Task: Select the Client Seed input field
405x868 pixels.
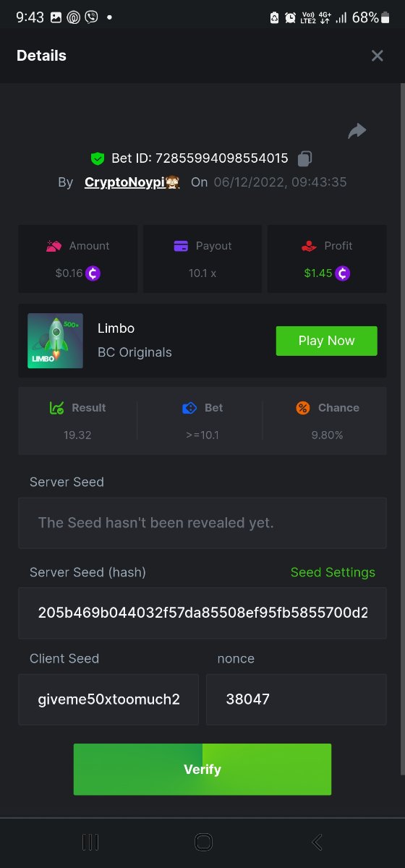Action: (108, 699)
